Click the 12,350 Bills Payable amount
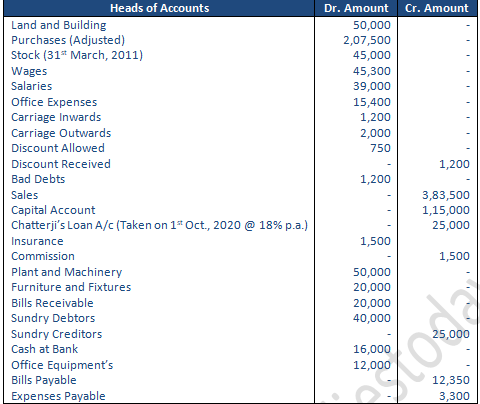Image resolution: width=480 pixels, height=404 pixels. 451,380
